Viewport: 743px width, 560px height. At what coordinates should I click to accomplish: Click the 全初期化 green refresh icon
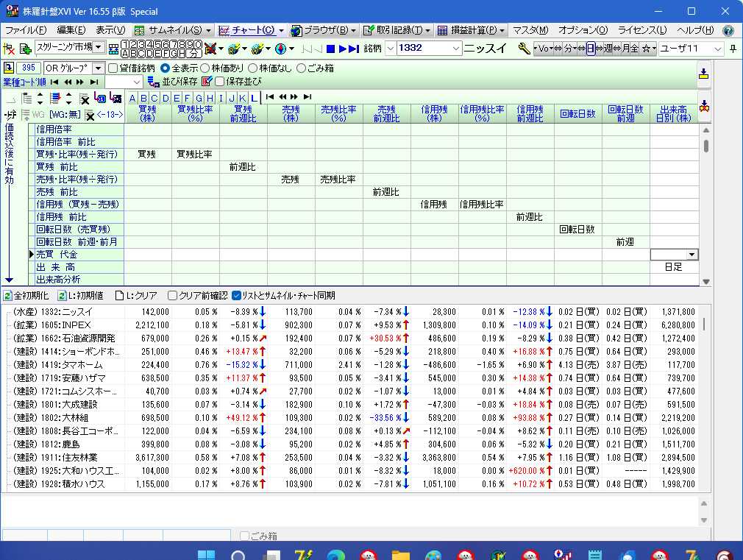pyautogui.click(x=7, y=296)
